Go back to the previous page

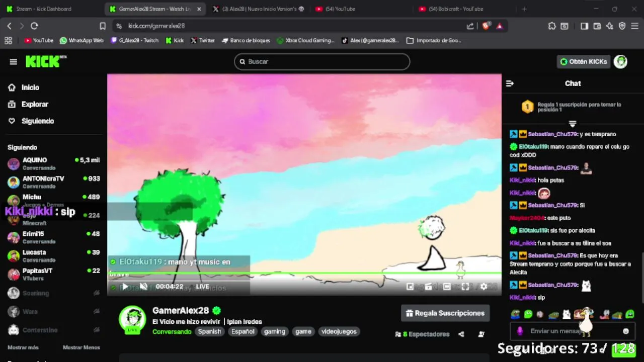(x=9, y=26)
